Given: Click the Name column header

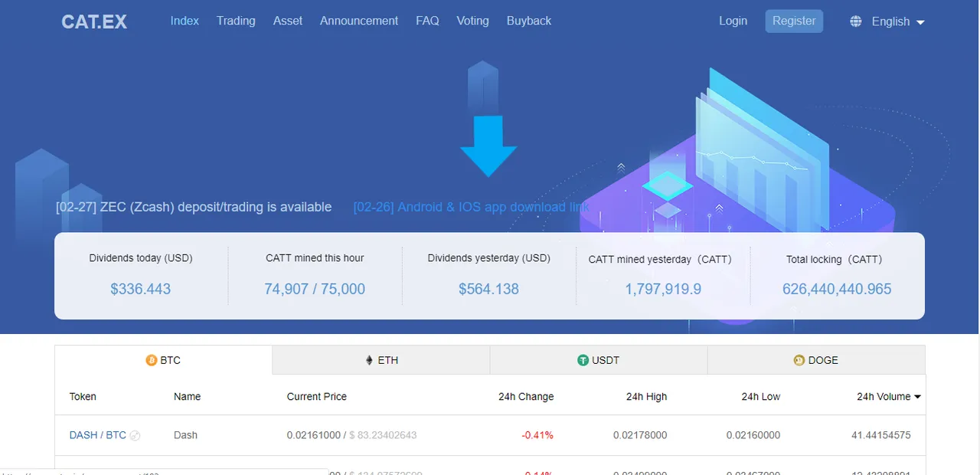Looking at the screenshot, I should 187,397.
